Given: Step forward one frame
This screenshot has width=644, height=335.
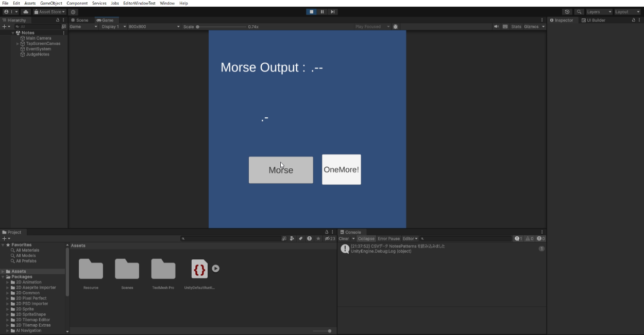Looking at the screenshot, I should 333,12.
